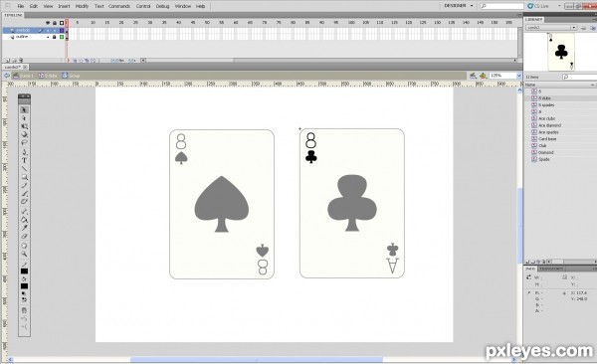Image resolution: width=597 pixels, height=364 pixels.
Task: Open the Modify menu
Action: click(x=82, y=6)
